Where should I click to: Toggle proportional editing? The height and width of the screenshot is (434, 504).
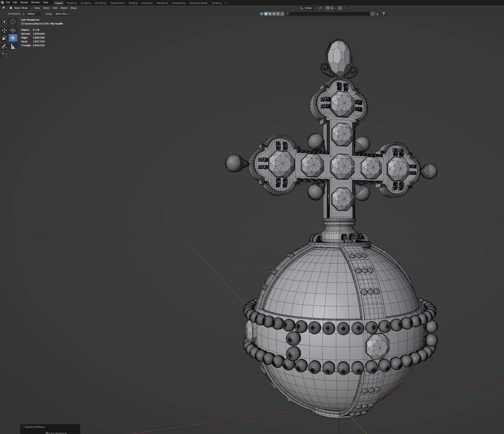point(340,8)
